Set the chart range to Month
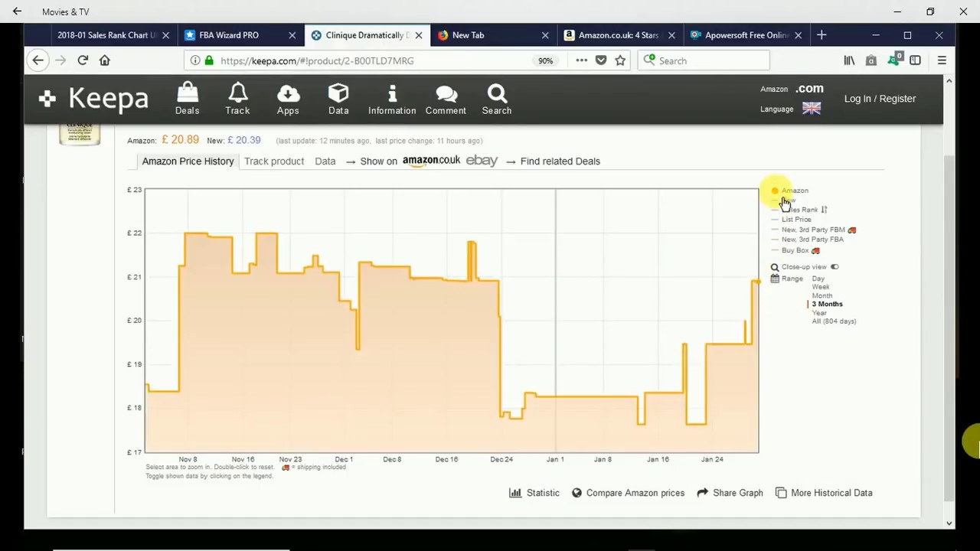This screenshot has height=551, width=980. coord(822,295)
